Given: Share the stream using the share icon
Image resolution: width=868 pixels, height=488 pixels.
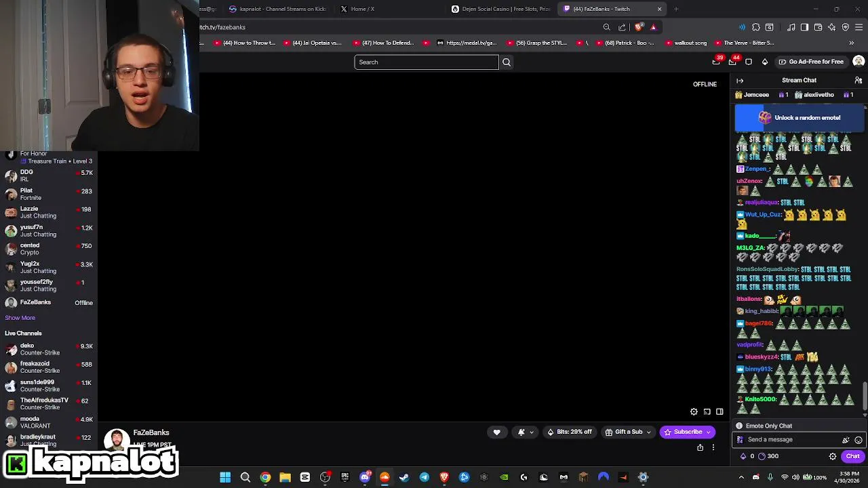Looking at the screenshot, I should pos(700,447).
